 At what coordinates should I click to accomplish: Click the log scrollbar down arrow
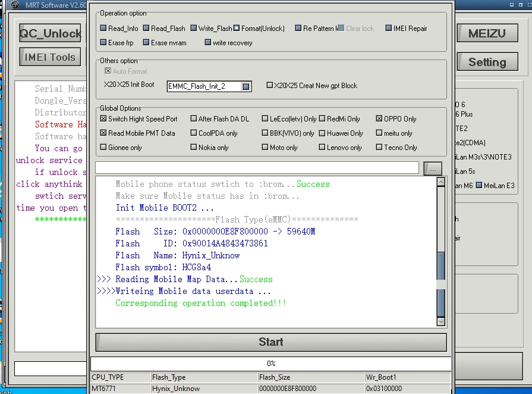click(x=440, y=321)
